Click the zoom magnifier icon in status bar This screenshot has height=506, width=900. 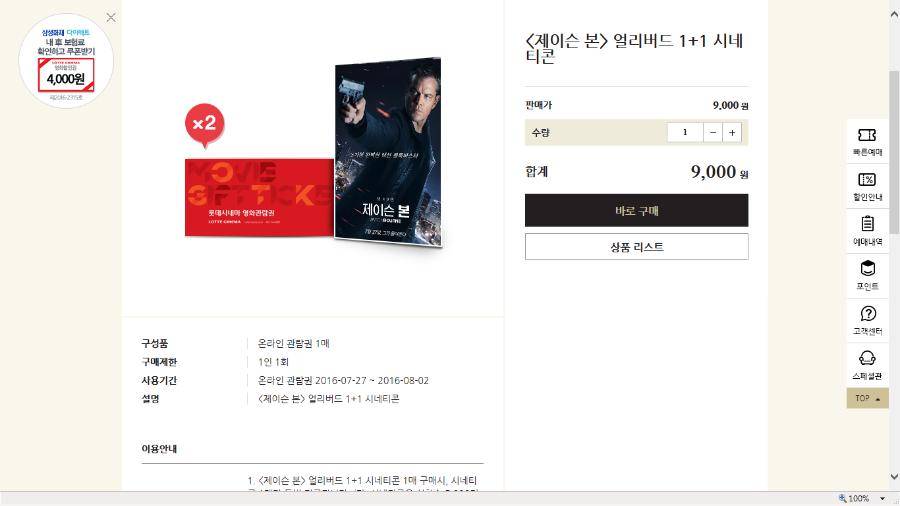pyautogui.click(x=842, y=498)
